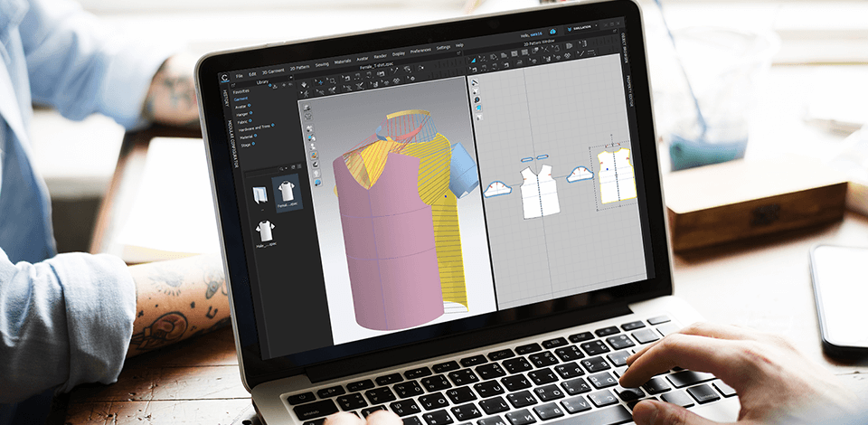
Task: Click the Library upload icon
Action: pos(275,87)
